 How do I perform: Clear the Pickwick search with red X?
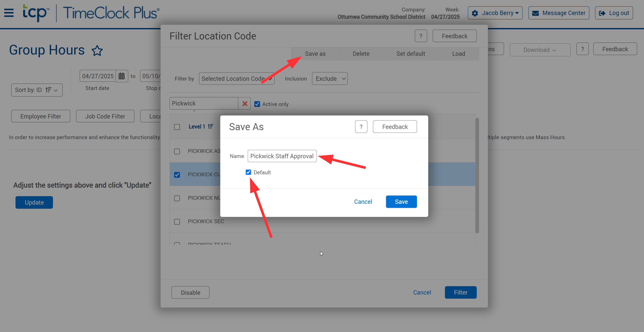[245, 104]
